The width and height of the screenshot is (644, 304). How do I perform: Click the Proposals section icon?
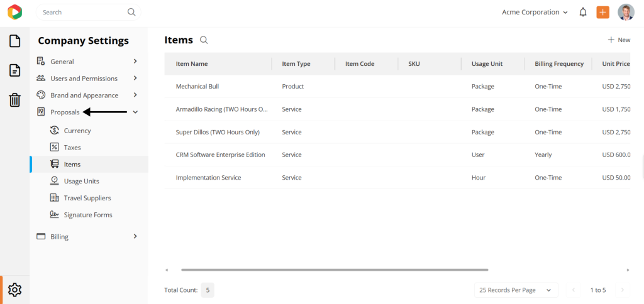(x=41, y=112)
